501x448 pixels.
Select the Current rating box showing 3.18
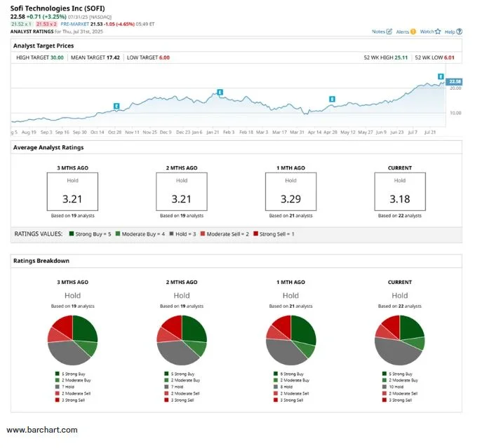pyautogui.click(x=399, y=189)
